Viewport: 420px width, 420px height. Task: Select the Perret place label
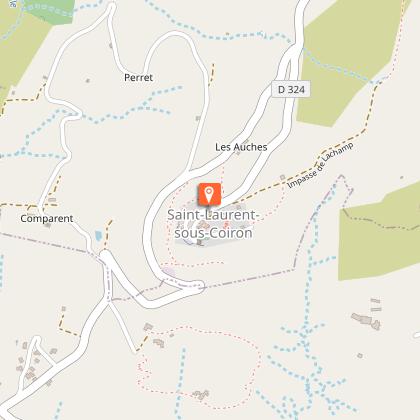(138, 77)
